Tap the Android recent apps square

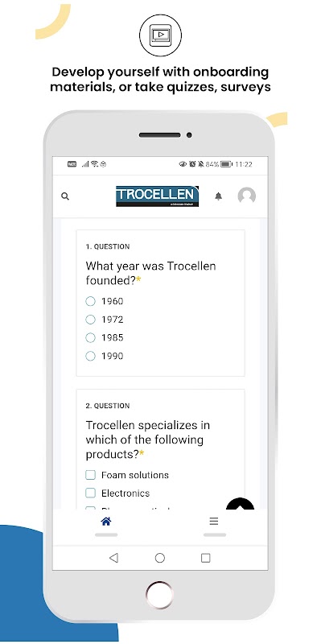pos(206,558)
